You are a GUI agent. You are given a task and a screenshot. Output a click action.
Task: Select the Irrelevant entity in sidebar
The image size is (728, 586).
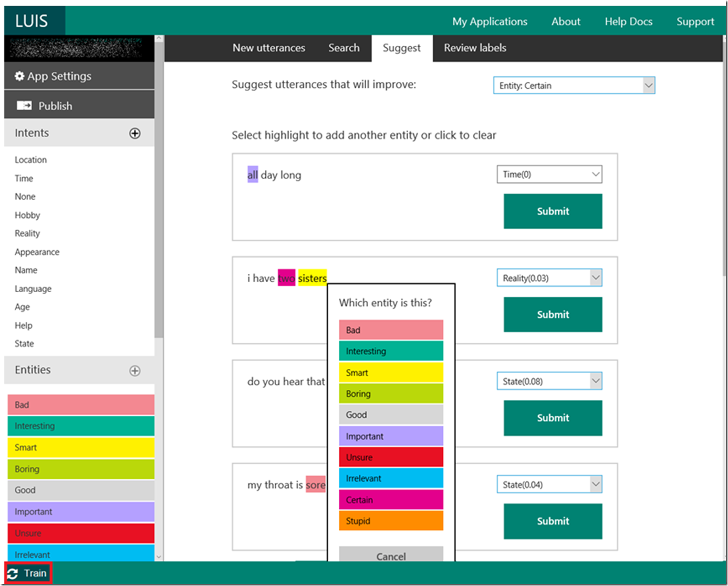tap(81, 553)
